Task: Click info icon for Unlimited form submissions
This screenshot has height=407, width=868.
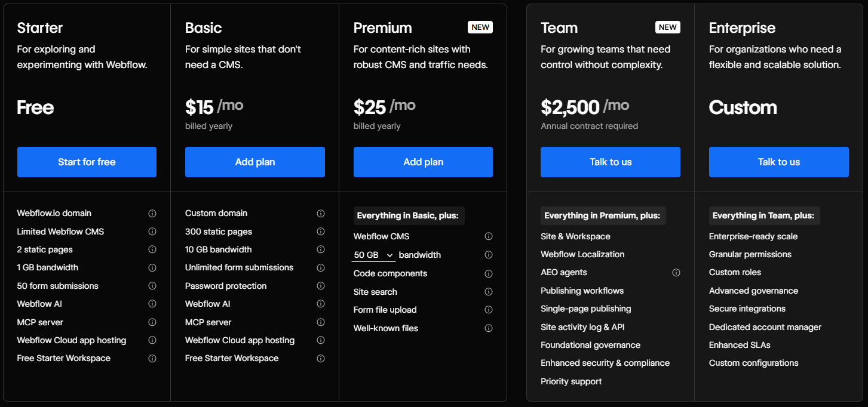Action: [x=321, y=267]
